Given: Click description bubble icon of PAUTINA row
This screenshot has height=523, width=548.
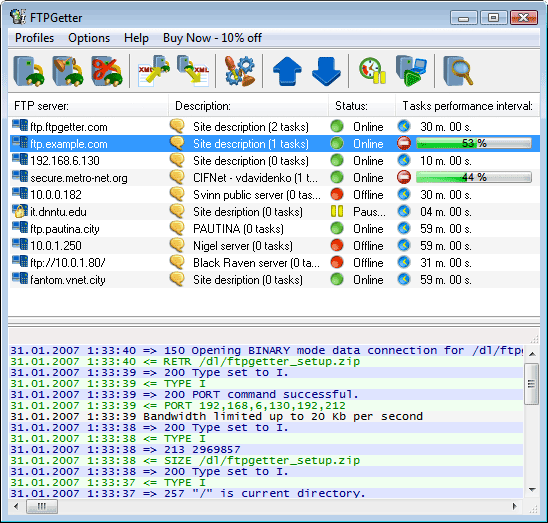Looking at the screenshot, I should click(177, 228).
